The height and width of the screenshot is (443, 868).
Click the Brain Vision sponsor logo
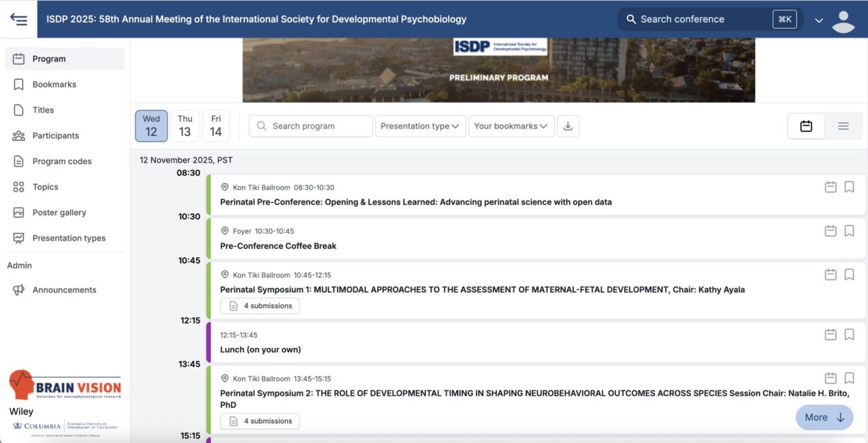pos(65,385)
